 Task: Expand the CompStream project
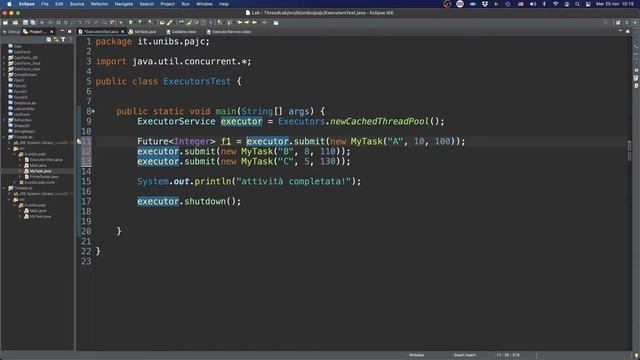click(4, 75)
